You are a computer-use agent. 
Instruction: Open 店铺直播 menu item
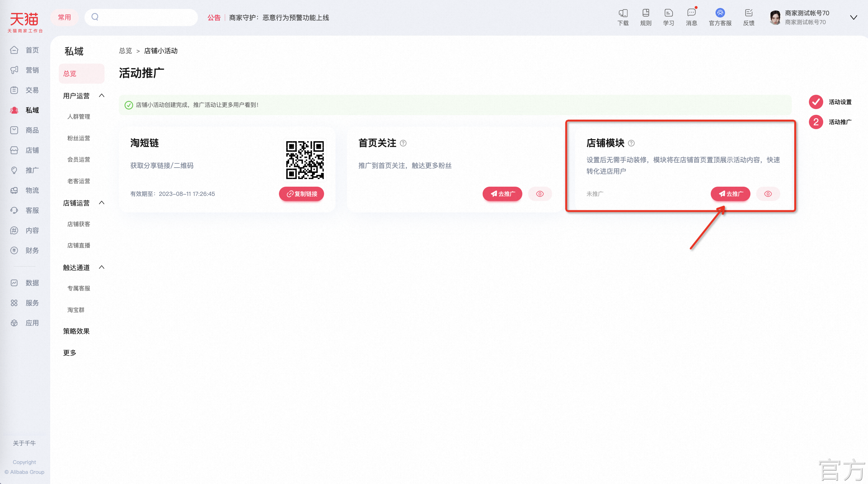pos(78,245)
